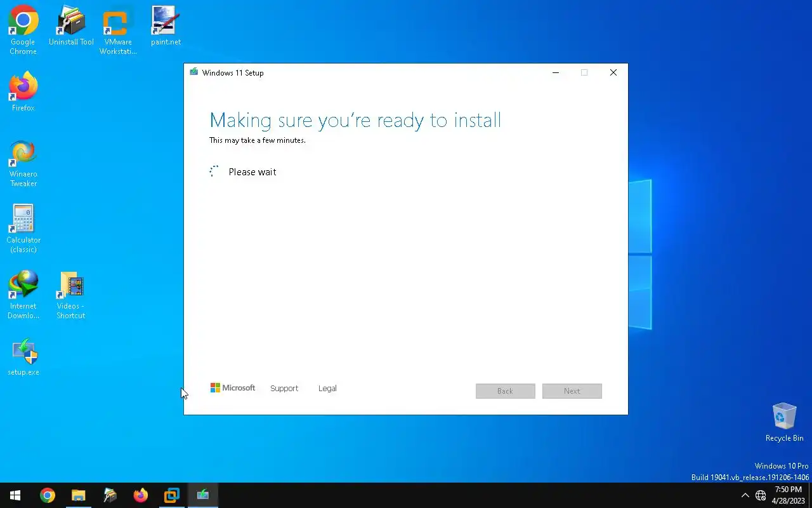Image resolution: width=812 pixels, height=508 pixels.
Task: Open the Google Chrome desktop shortcut
Action: (23, 30)
